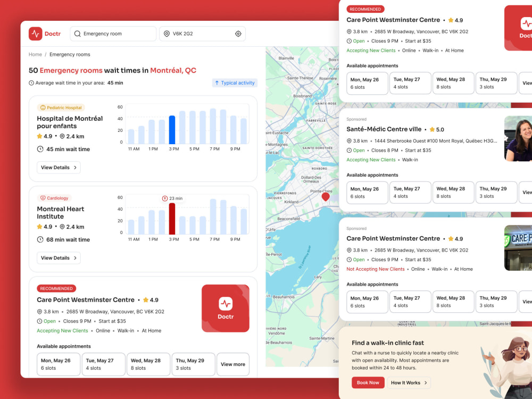
Task: Click the search magnifier icon
Action: 77,34
